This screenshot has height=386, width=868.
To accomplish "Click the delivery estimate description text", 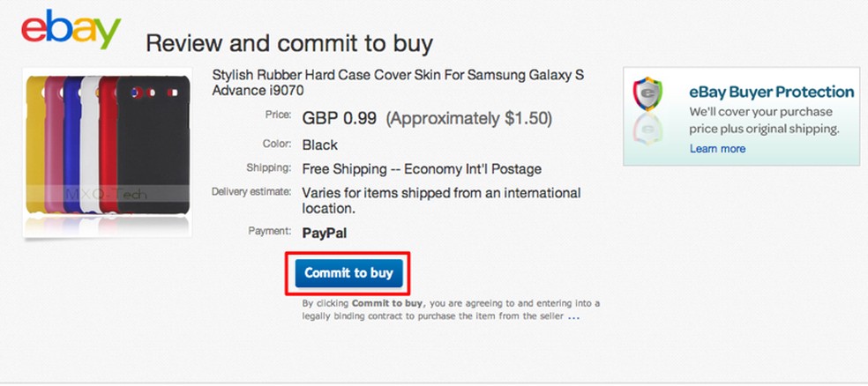I will 441,201.
